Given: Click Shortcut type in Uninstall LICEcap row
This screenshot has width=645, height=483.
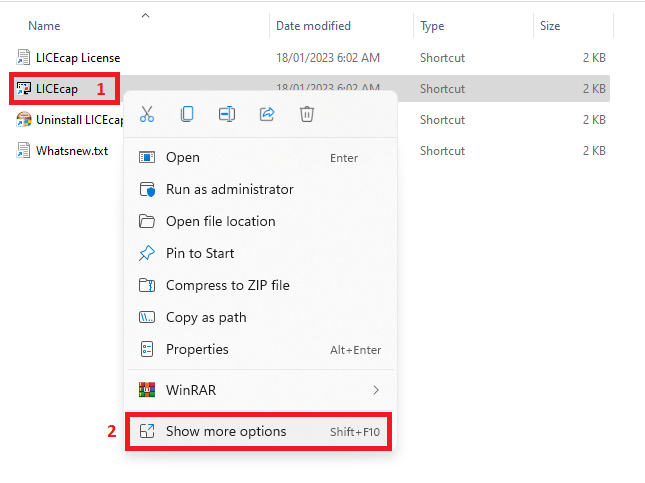Looking at the screenshot, I should click(442, 120).
